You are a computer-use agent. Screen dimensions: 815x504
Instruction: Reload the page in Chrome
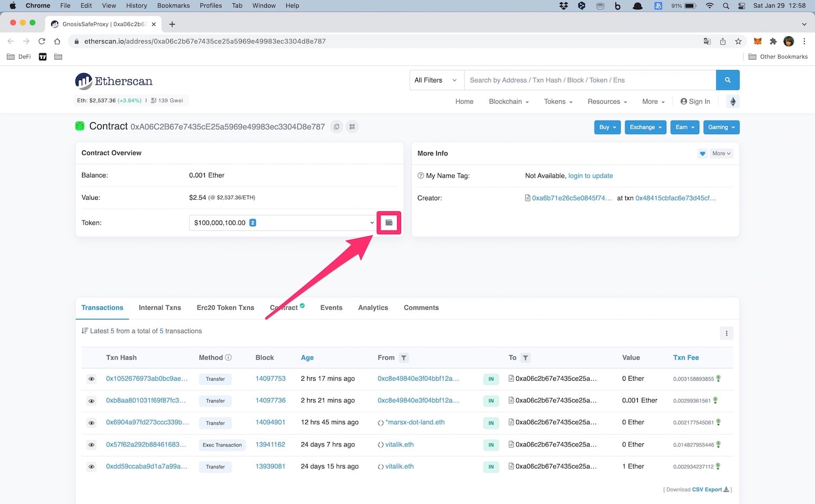[x=41, y=41]
